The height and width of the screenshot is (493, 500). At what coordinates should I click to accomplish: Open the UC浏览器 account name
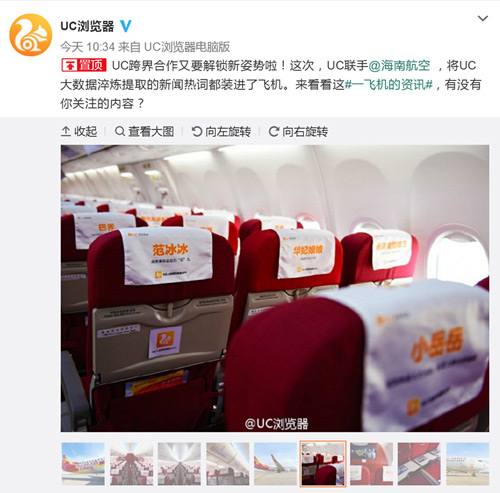[x=87, y=26]
